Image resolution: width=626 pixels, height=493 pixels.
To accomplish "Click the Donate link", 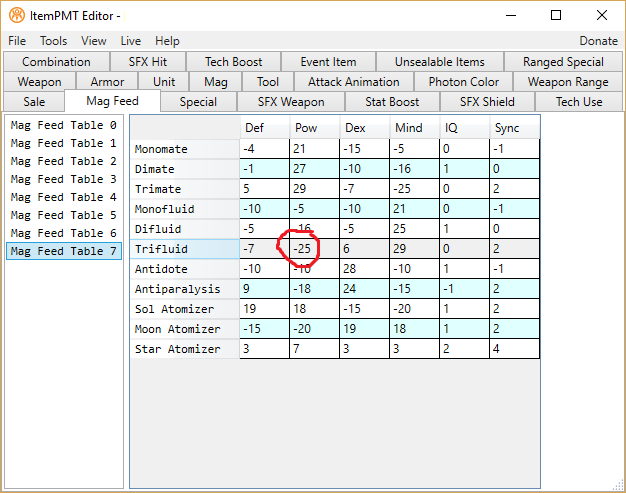I will [598, 41].
